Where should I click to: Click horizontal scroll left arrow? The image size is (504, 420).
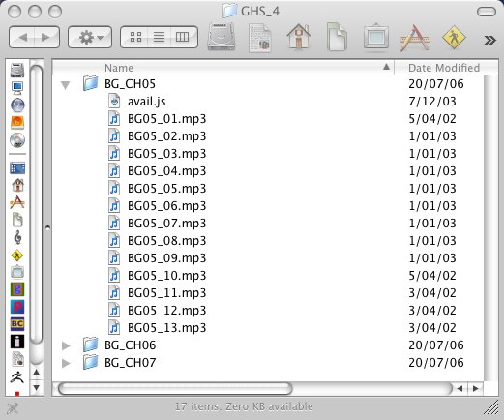460,389
